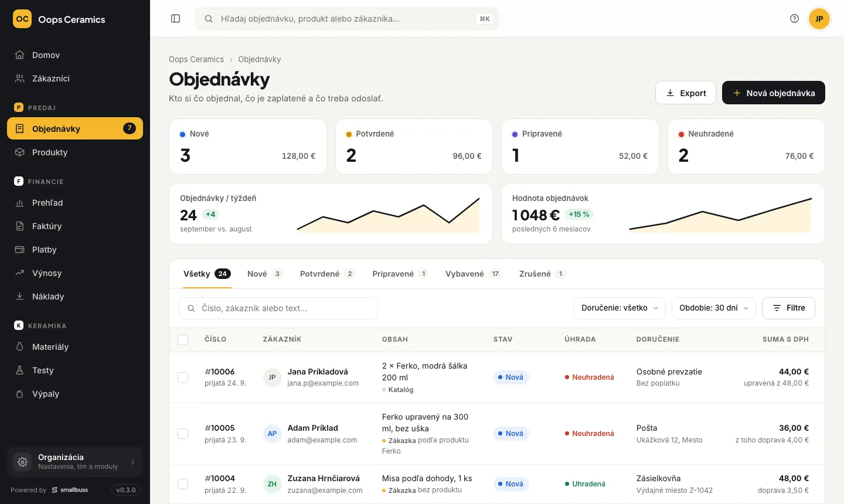
Task: Open Faktúry document icon
Action: [x=20, y=226]
